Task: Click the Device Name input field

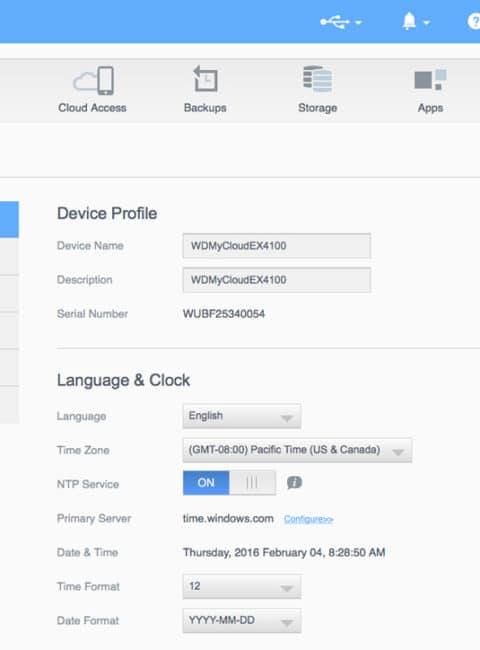Action: click(276, 246)
